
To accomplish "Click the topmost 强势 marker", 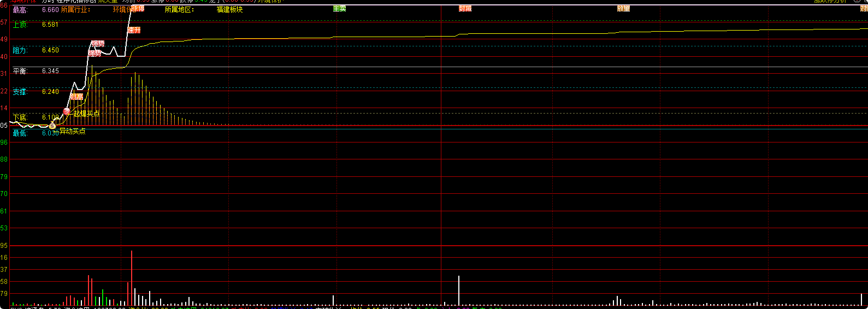I will pos(98,44).
